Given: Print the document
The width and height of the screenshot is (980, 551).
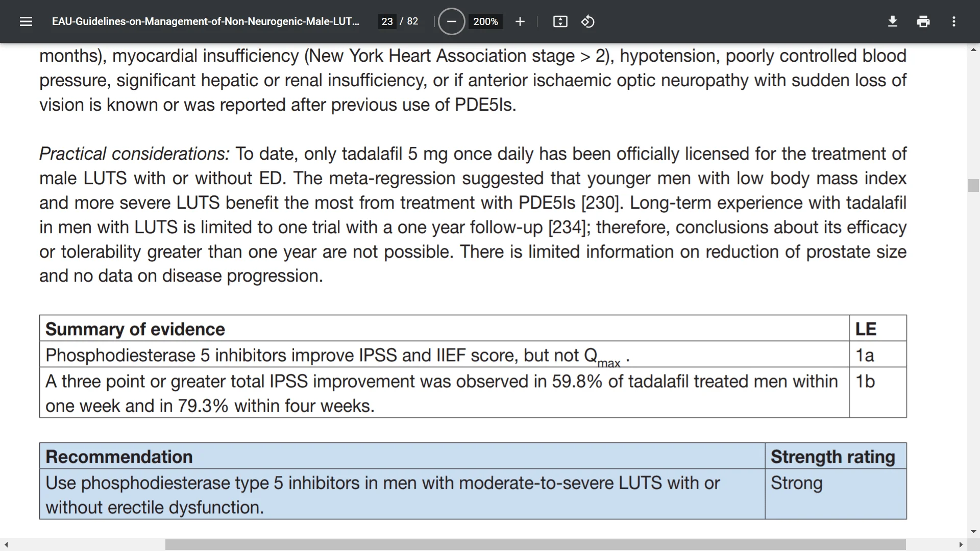Looking at the screenshot, I should pos(923,21).
